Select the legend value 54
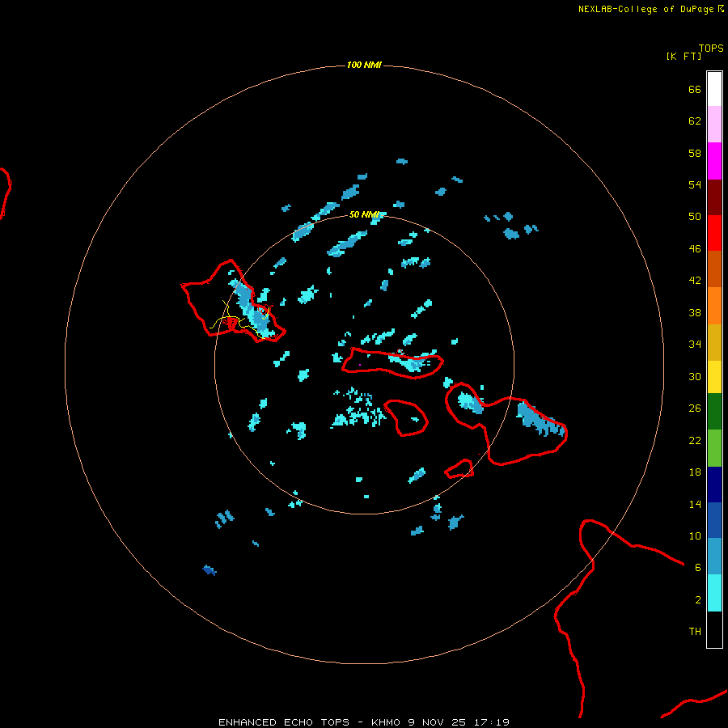The width and height of the screenshot is (728, 728). pyautogui.click(x=695, y=184)
